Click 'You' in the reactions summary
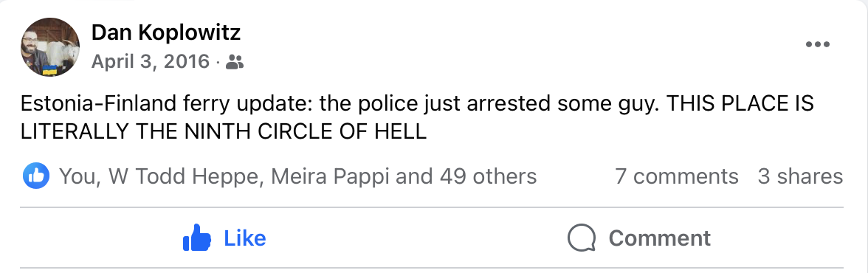This screenshot has height=273, width=868. pos(78,176)
